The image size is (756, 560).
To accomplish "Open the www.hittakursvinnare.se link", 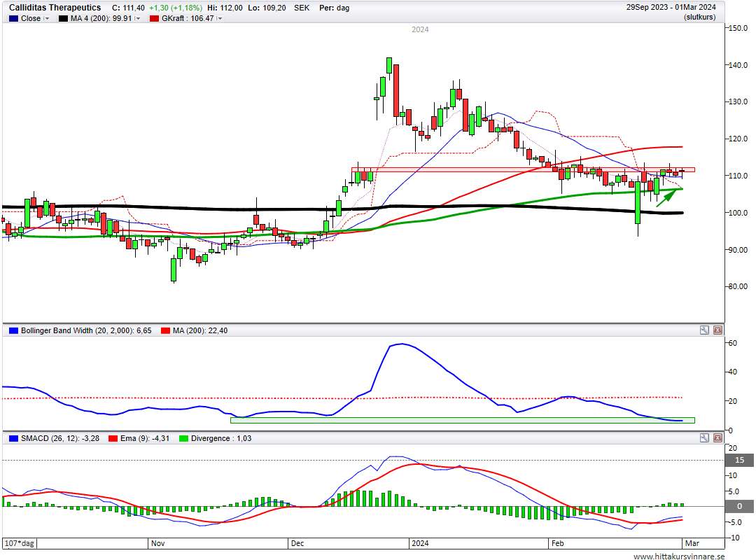I will [x=679, y=556].
